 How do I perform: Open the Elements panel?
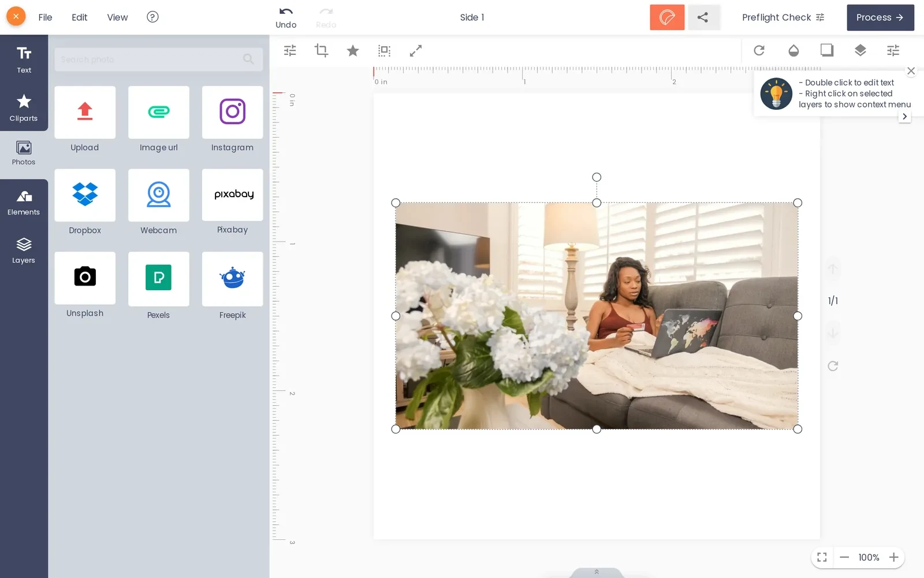point(24,203)
